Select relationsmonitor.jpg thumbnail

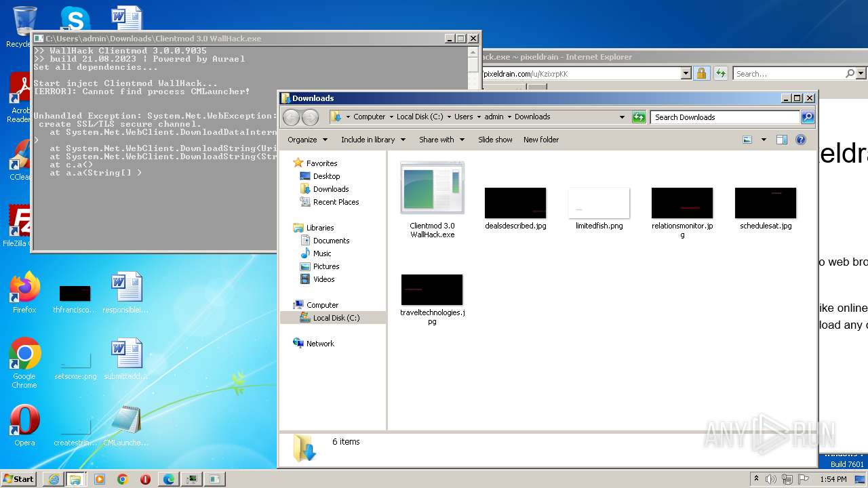click(682, 213)
